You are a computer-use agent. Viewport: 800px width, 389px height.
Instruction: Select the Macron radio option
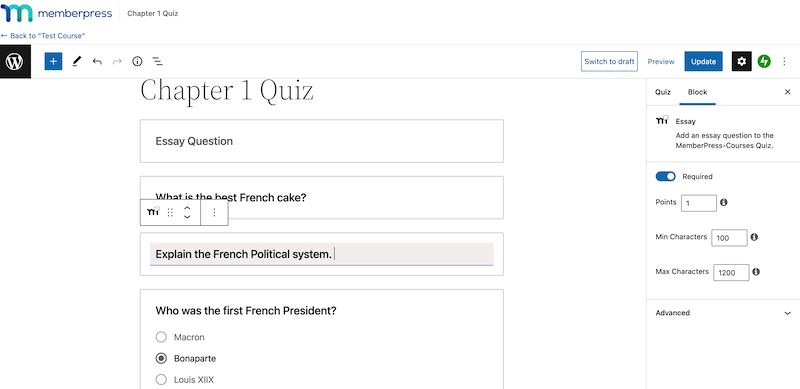161,337
